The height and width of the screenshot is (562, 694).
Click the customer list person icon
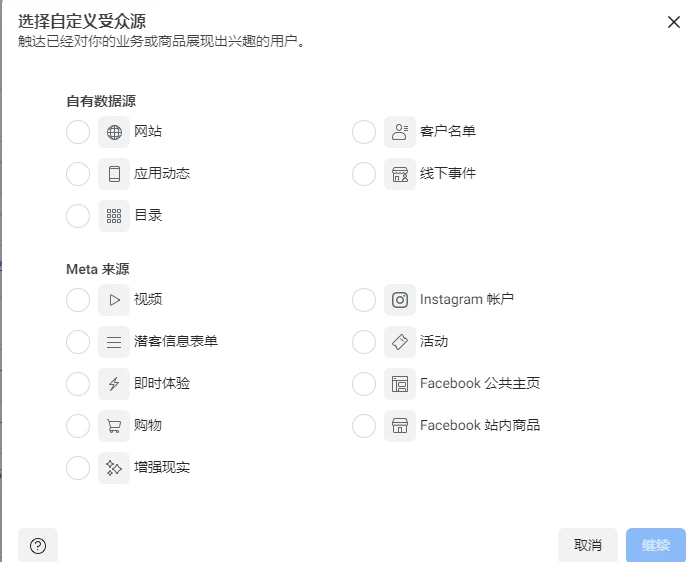click(400, 132)
